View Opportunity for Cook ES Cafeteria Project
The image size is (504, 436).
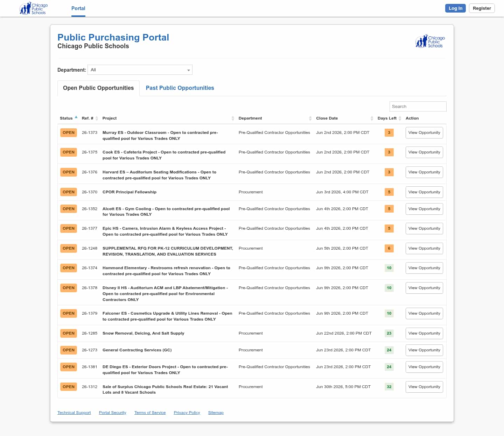(x=424, y=152)
